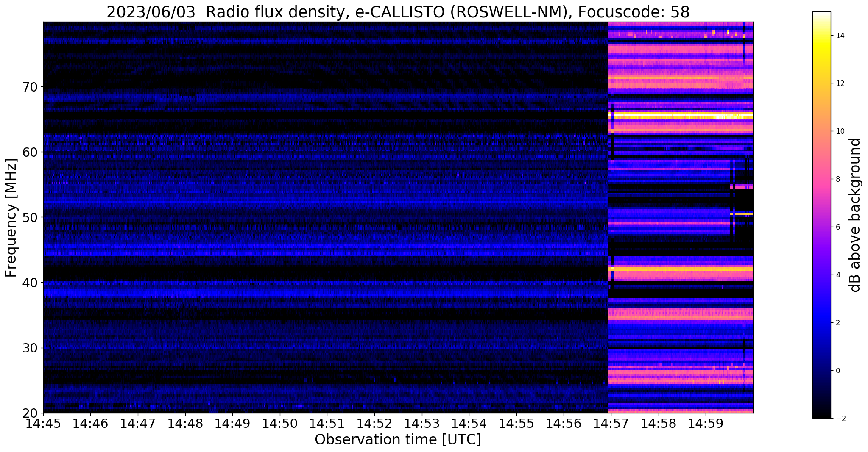Click the 20 MHz frequency tick label
The width and height of the screenshot is (868, 452).
tap(31, 413)
